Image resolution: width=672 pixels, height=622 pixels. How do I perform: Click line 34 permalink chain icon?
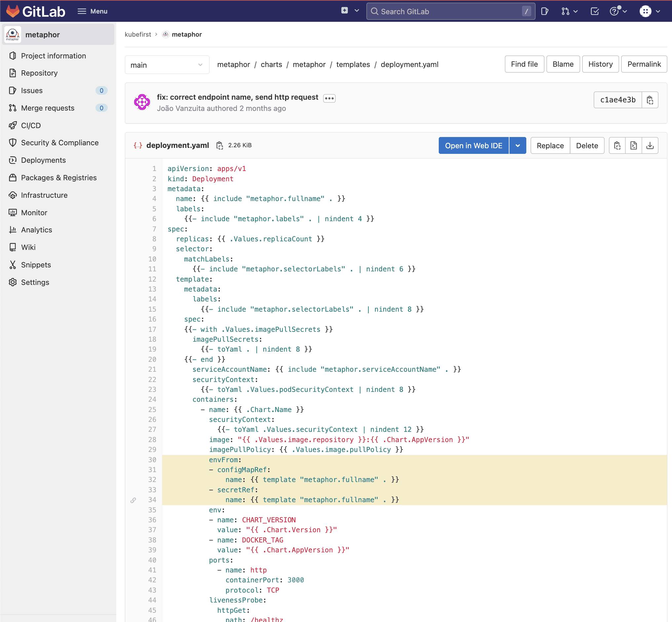pyautogui.click(x=133, y=500)
